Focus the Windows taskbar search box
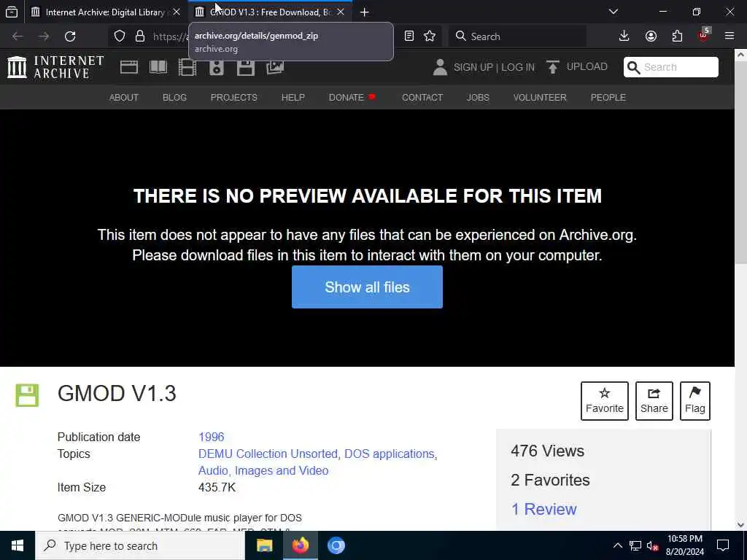Screen dimensions: 747x560 point(140,545)
